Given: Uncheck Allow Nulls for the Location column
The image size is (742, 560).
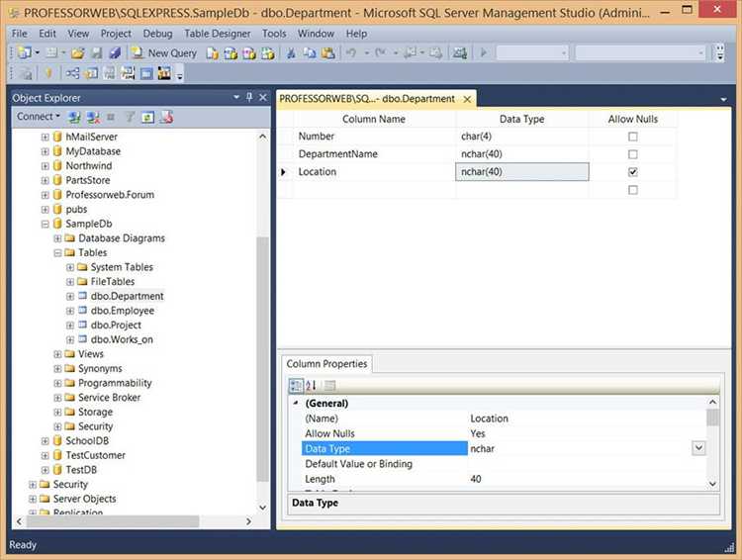Looking at the screenshot, I should coord(633,172).
